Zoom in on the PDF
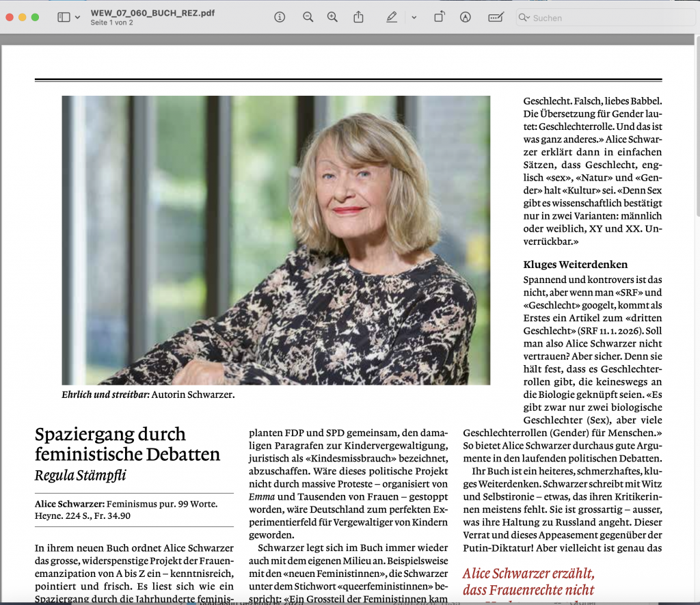700x605 pixels. tap(332, 16)
